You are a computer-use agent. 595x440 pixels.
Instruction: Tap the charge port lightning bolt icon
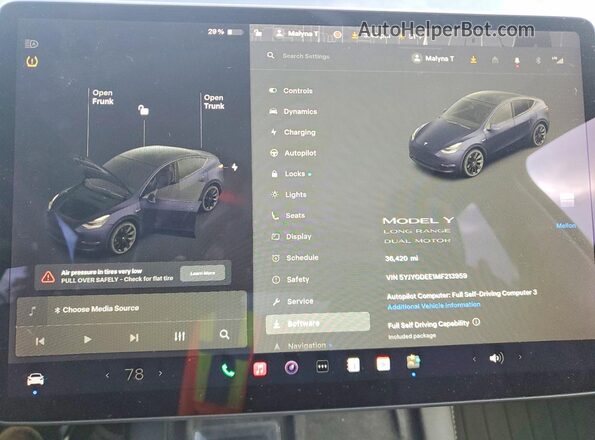235,167
